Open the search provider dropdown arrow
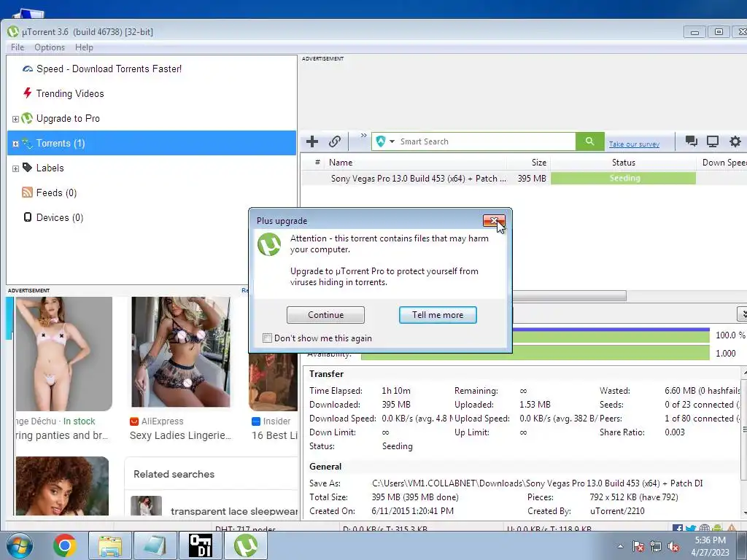The width and height of the screenshot is (747, 560). 392,141
